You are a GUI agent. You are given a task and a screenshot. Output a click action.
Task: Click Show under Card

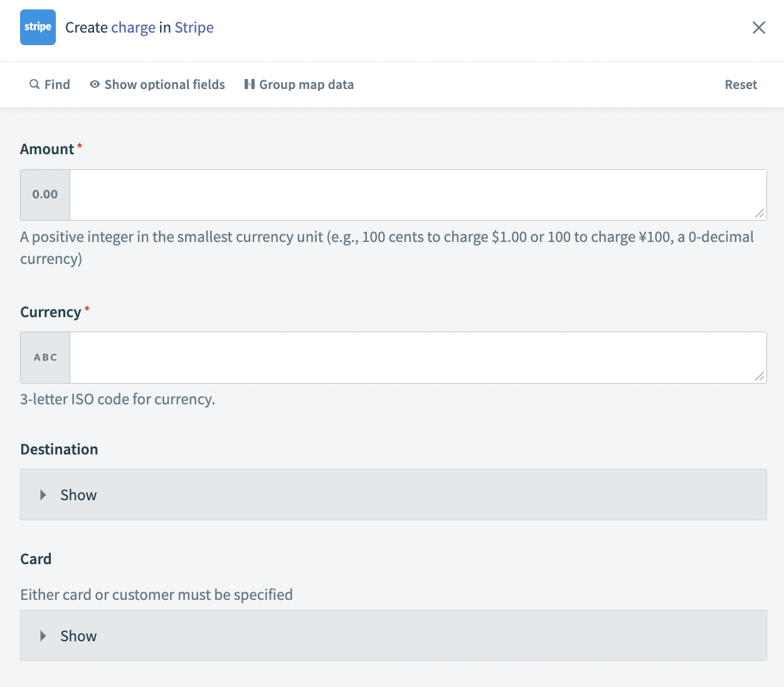(x=78, y=636)
